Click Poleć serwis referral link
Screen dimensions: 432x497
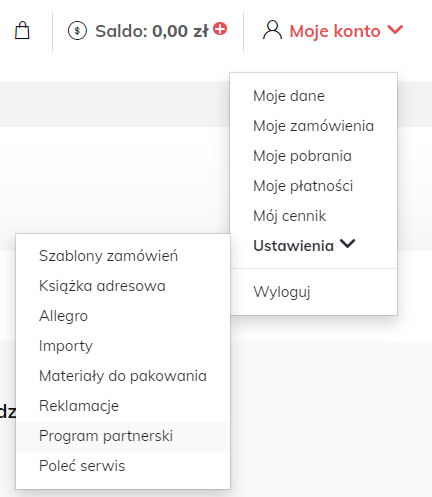pyautogui.click(x=82, y=466)
